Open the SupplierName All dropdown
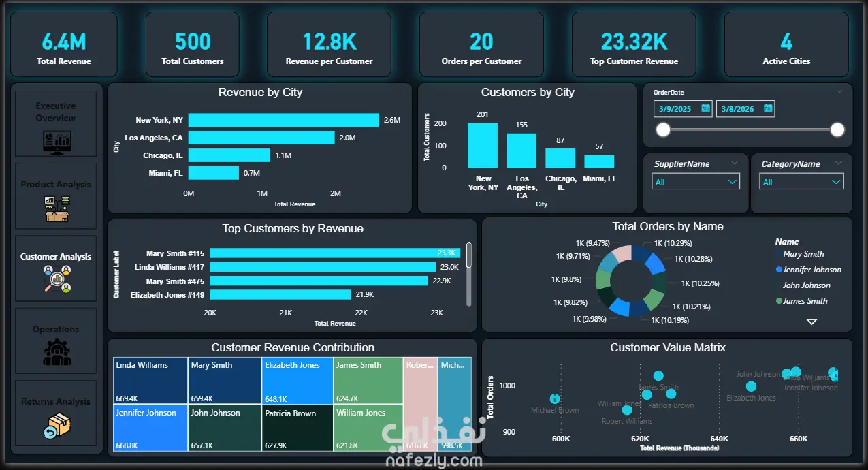This screenshot has height=470, width=868. tap(696, 182)
